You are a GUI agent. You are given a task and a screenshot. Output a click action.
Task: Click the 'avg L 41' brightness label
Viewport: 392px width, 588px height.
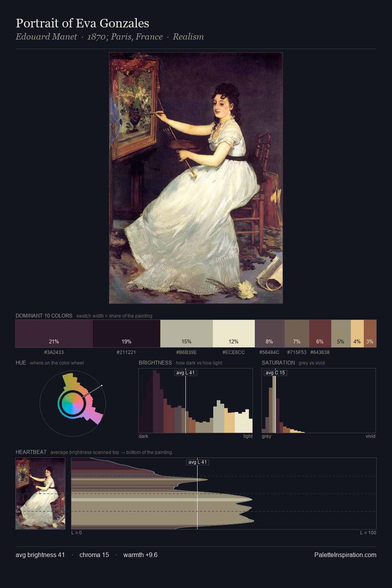click(x=185, y=373)
